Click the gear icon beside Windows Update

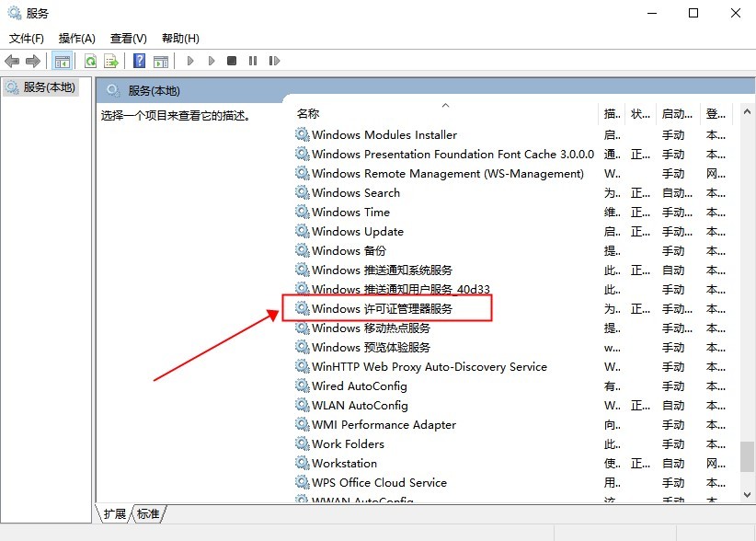click(x=303, y=231)
